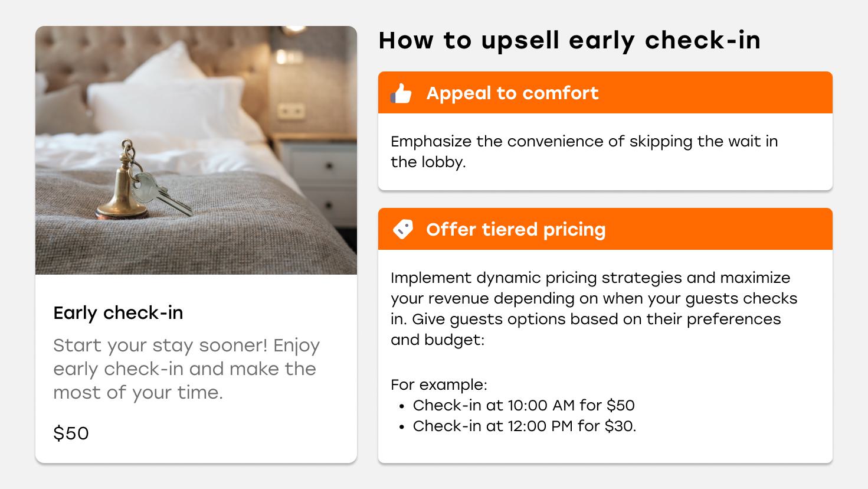Select the Check-in at 12:00 PM bullet
This screenshot has width=868, height=489.
[524, 426]
